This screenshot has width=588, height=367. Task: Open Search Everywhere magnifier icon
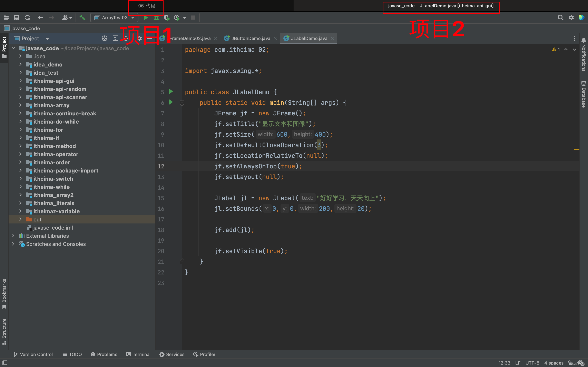pos(560,18)
